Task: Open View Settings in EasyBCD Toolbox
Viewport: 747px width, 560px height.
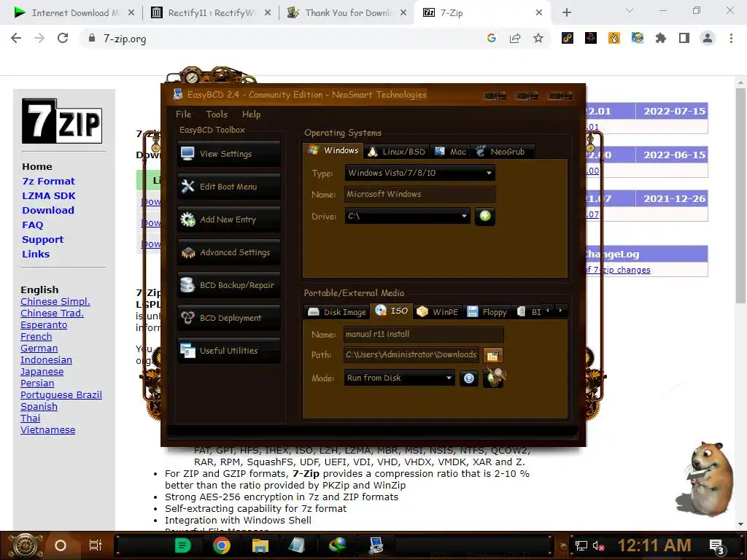Action: [228, 154]
